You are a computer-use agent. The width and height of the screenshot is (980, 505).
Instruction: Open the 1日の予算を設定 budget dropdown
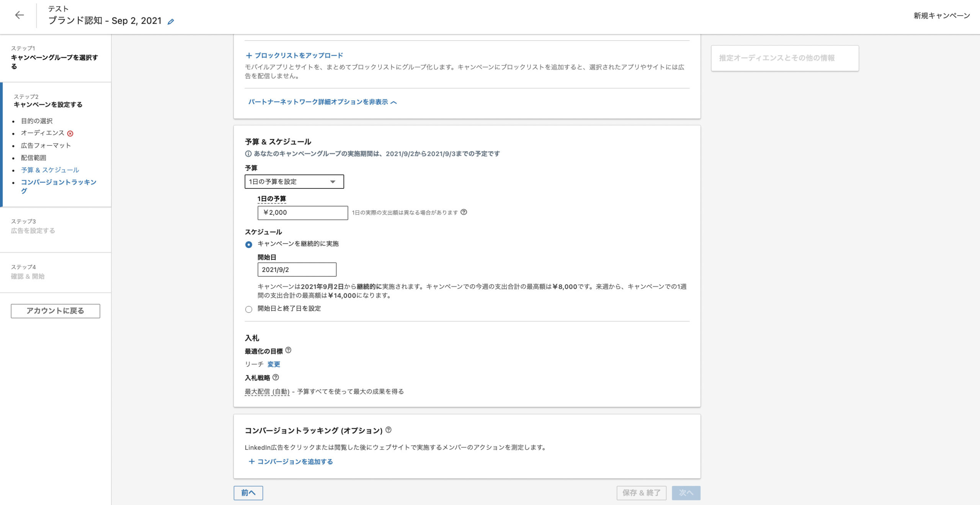(x=294, y=181)
